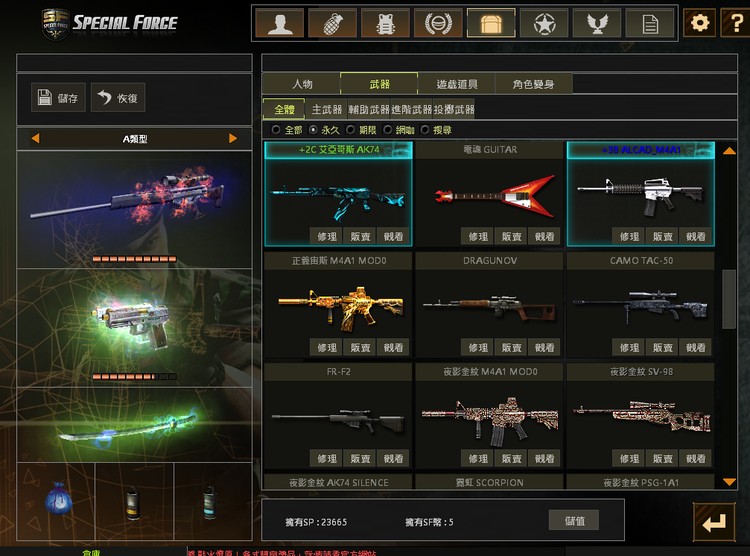Select the blue pouch item slot
The height and width of the screenshot is (556, 750).
(x=56, y=501)
